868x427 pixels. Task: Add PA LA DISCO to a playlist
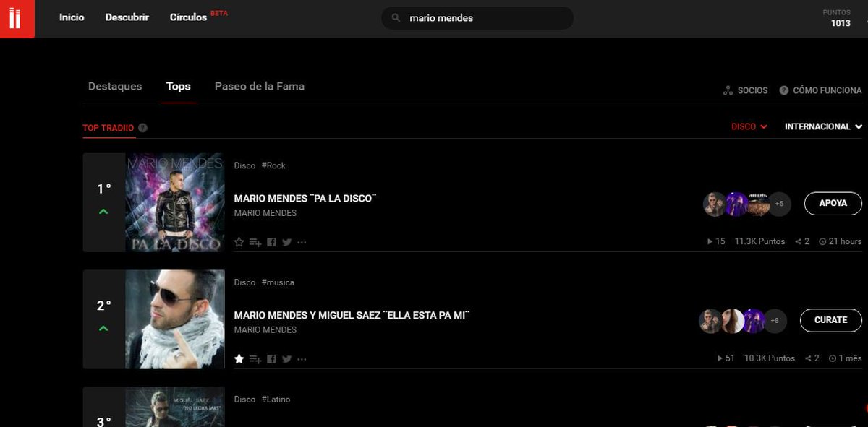click(255, 242)
